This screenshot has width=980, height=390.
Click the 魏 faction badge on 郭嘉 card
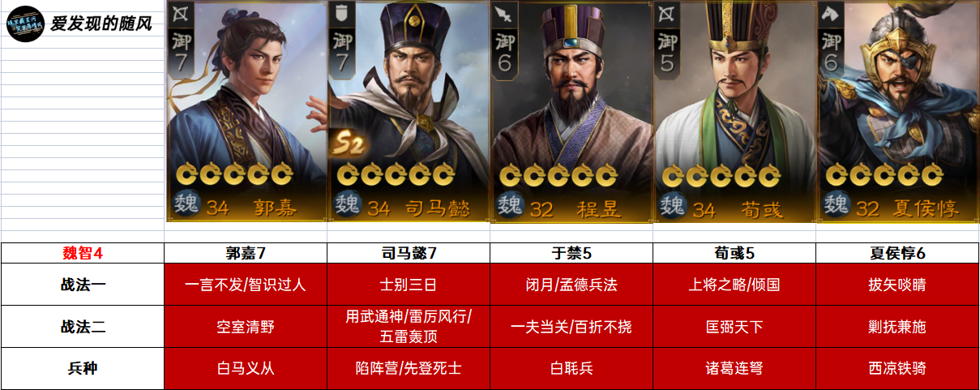184,207
